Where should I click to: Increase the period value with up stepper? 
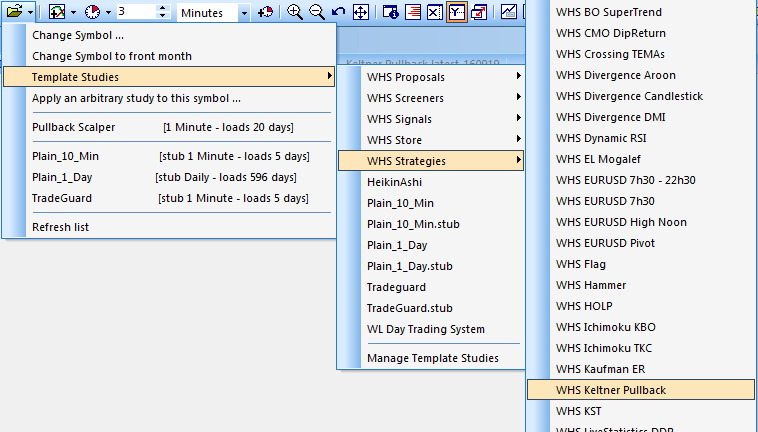(164, 8)
